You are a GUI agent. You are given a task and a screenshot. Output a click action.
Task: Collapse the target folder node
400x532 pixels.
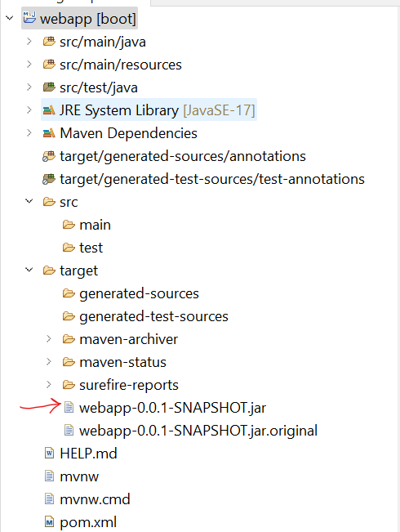(29, 270)
